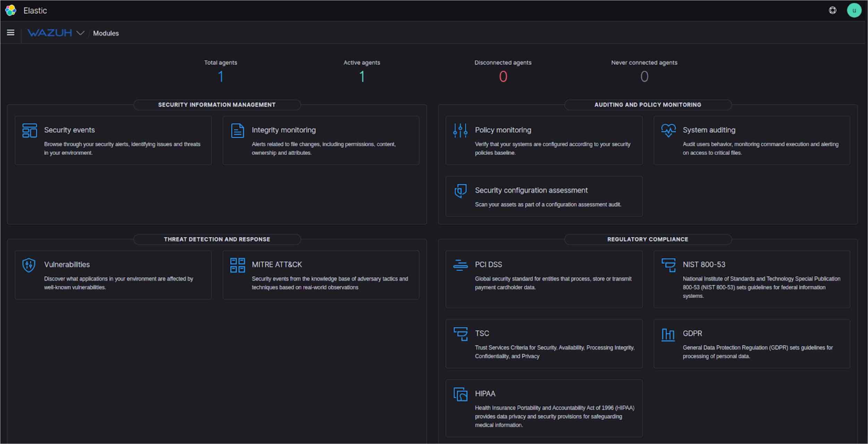Select the PCI DSS compliance icon
The width and height of the screenshot is (868, 444).
pos(460,265)
